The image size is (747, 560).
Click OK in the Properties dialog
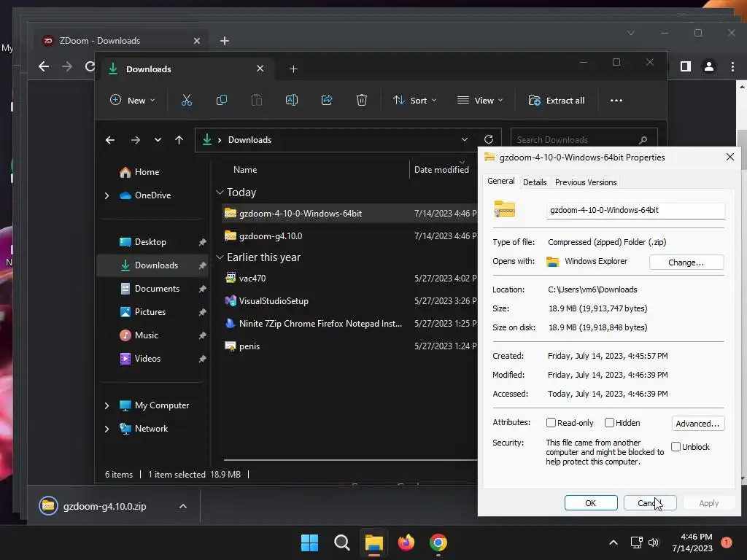coord(591,503)
